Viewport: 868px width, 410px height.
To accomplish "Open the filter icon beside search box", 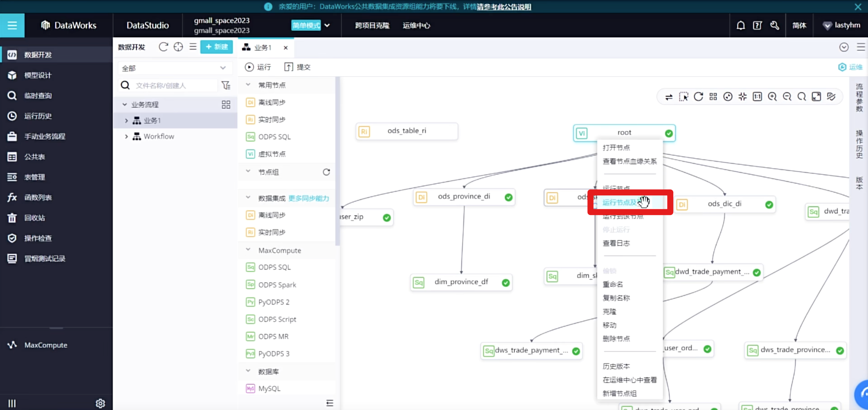I will tap(226, 85).
